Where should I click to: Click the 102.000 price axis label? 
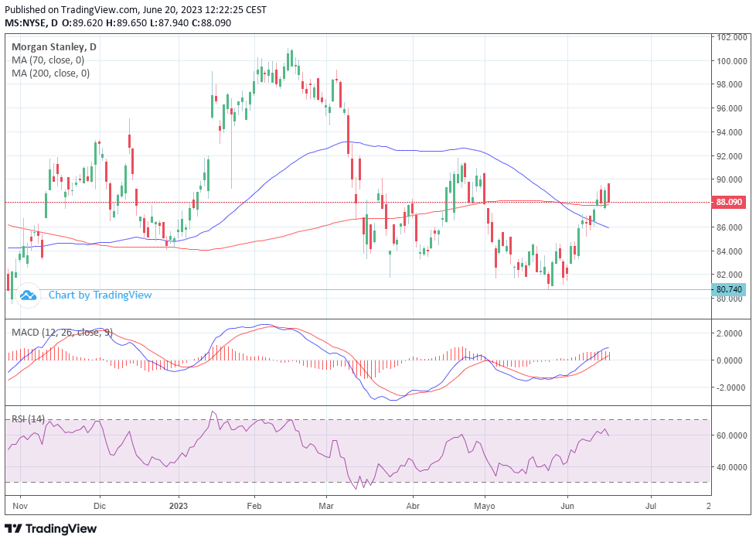(x=732, y=37)
